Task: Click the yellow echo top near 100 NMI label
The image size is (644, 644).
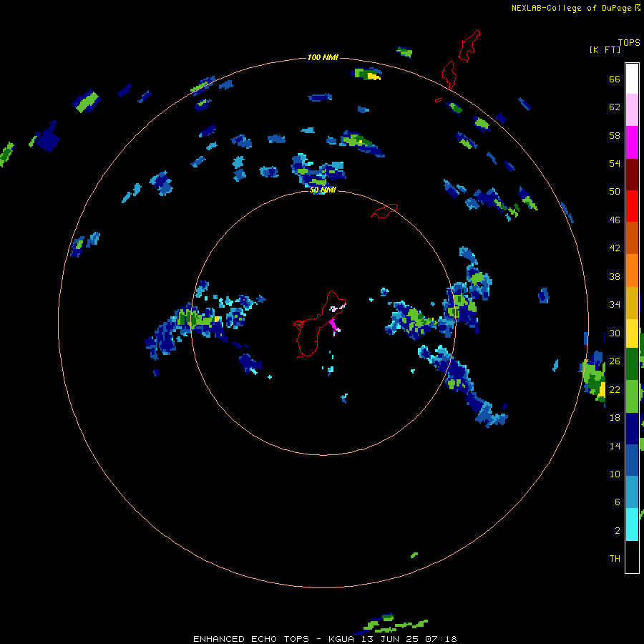Action: click(x=374, y=76)
